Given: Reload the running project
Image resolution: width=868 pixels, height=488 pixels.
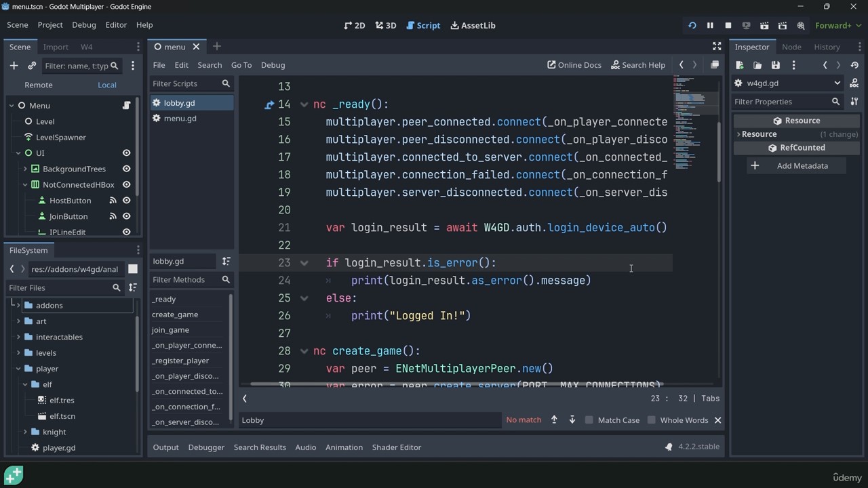Looking at the screenshot, I should point(692,26).
